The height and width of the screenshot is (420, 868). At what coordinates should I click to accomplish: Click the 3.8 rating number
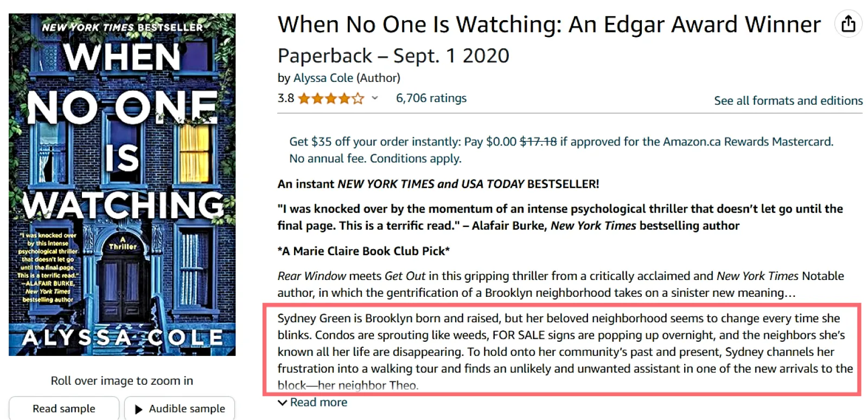(285, 98)
